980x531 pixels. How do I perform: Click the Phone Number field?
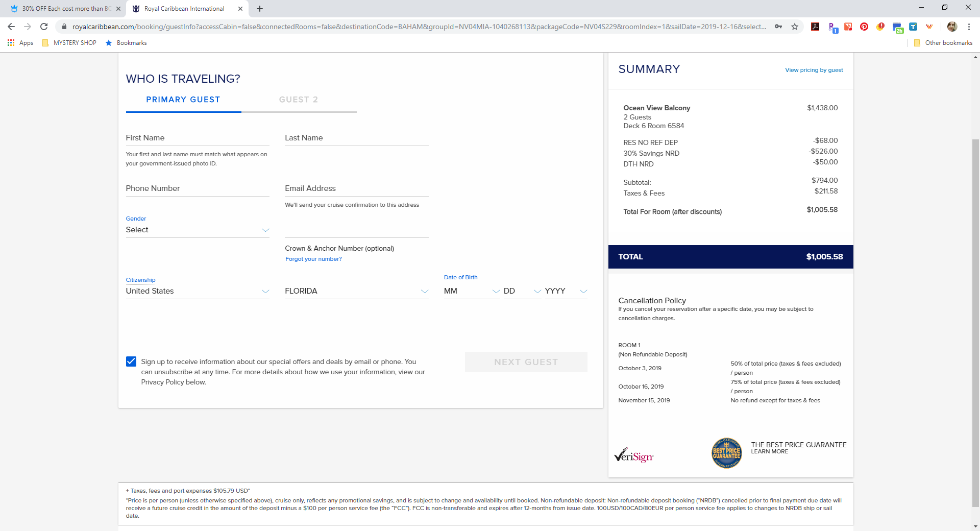[198, 188]
